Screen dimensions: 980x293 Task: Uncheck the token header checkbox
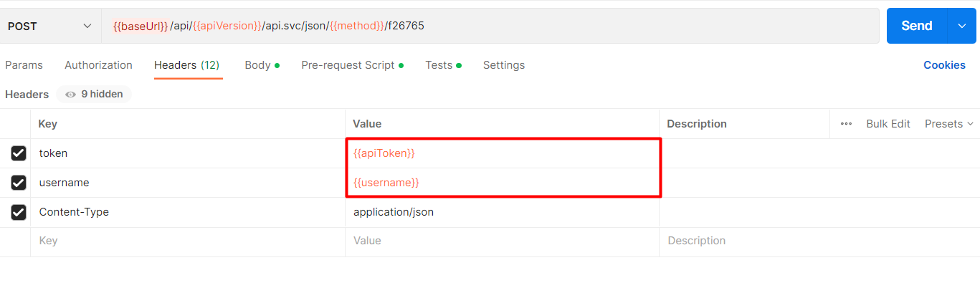point(19,153)
